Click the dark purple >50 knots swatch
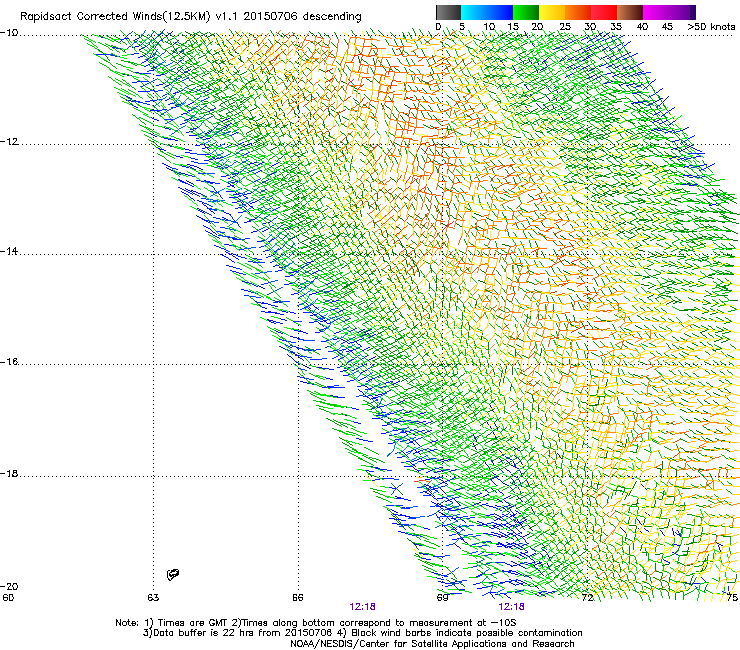 click(x=693, y=12)
